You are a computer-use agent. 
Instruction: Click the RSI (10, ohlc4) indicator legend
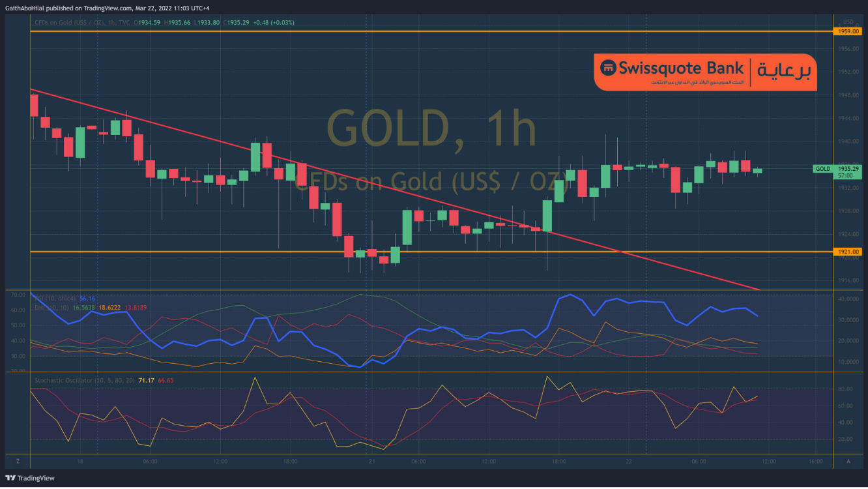coord(55,298)
